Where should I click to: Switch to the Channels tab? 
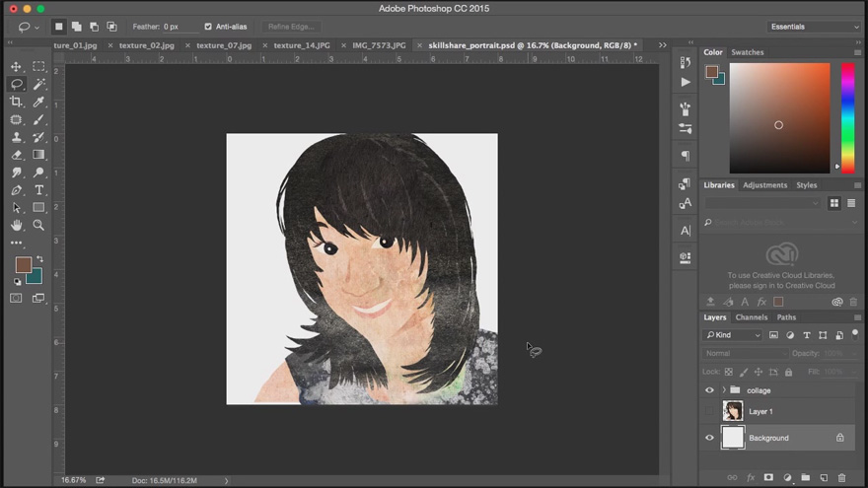coord(752,317)
